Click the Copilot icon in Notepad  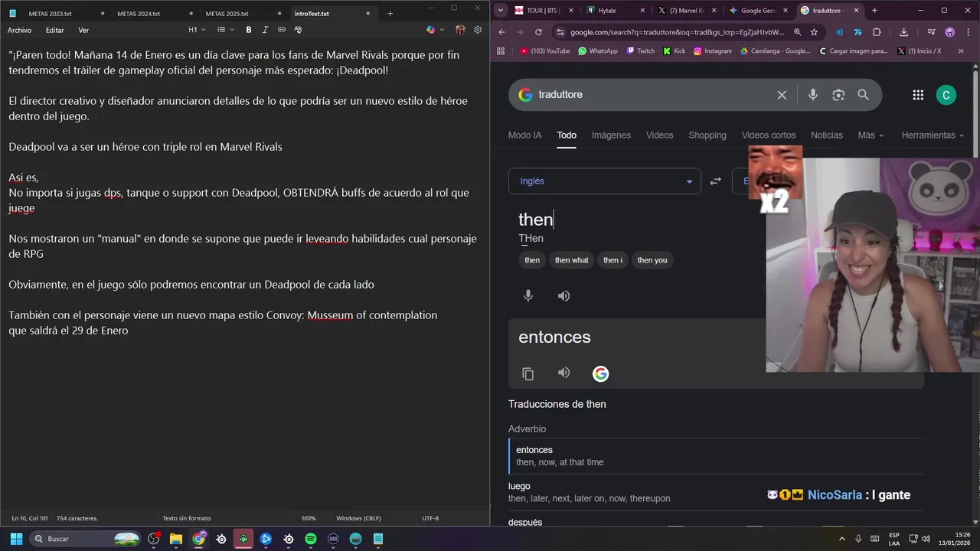(431, 30)
